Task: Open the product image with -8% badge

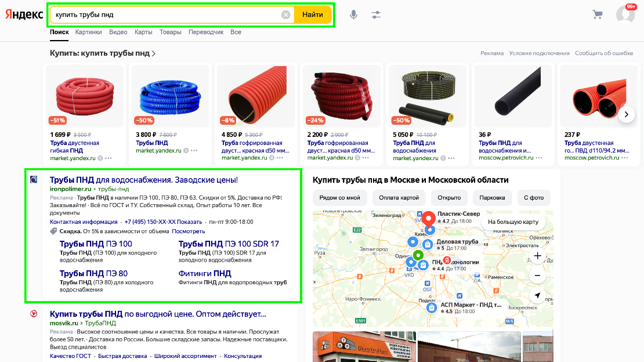Action: [x=256, y=96]
